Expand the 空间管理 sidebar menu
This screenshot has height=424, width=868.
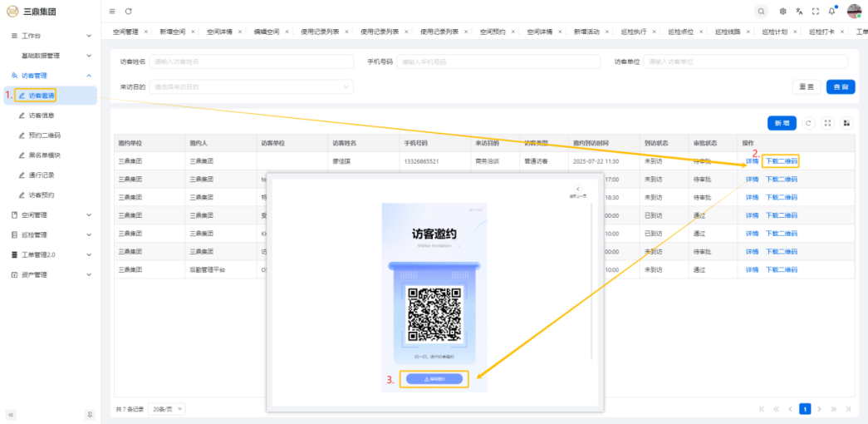coord(50,215)
